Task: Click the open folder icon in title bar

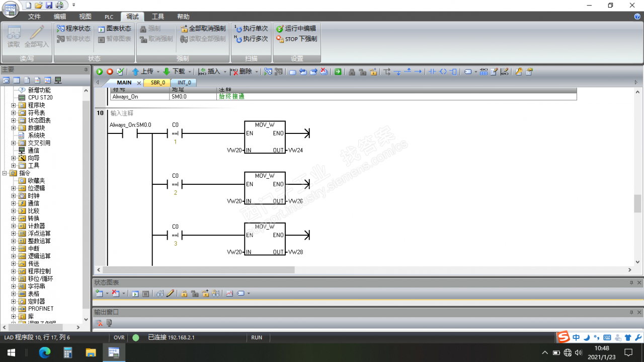Action: pyautogui.click(x=38, y=5)
